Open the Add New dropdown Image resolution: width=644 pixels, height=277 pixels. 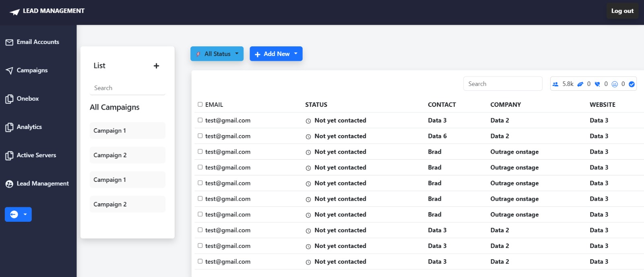[x=276, y=54]
